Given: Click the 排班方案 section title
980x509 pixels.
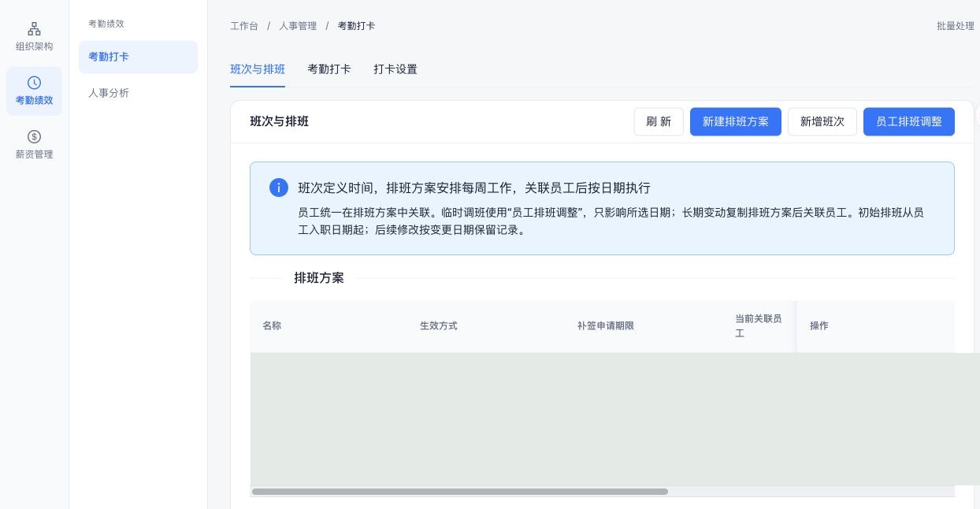Looking at the screenshot, I should pyautogui.click(x=319, y=278).
